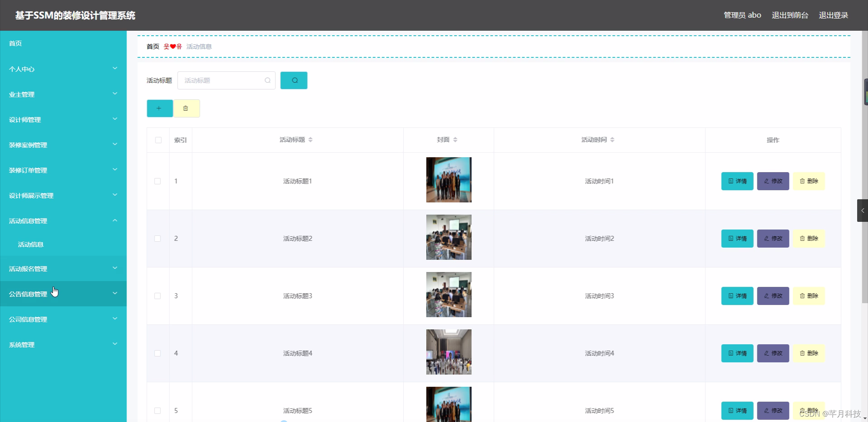
Task: Click the plus icon to add activity
Action: [159, 108]
